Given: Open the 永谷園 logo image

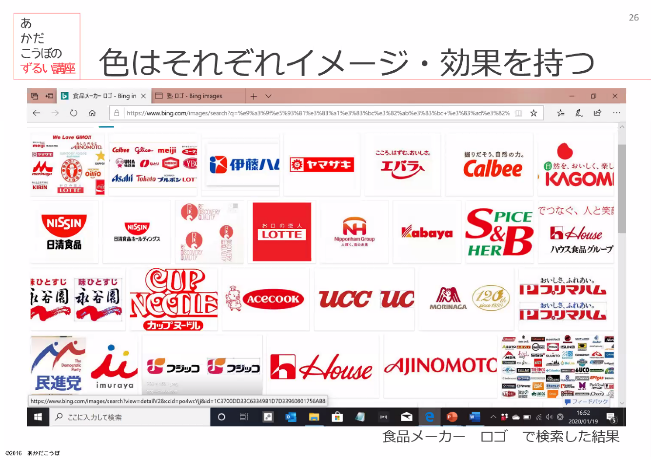Looking at the screenshot, I should coord(78,299).
